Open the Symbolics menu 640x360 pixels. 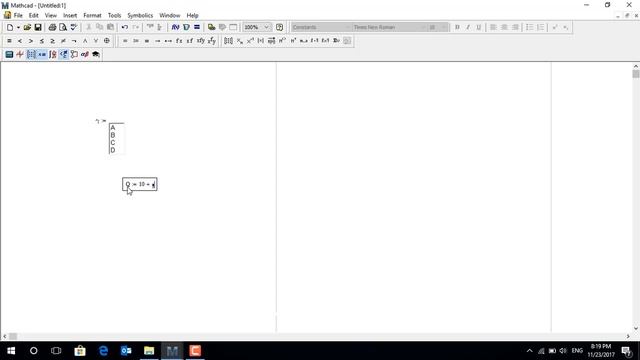click(x=140, y=16)
